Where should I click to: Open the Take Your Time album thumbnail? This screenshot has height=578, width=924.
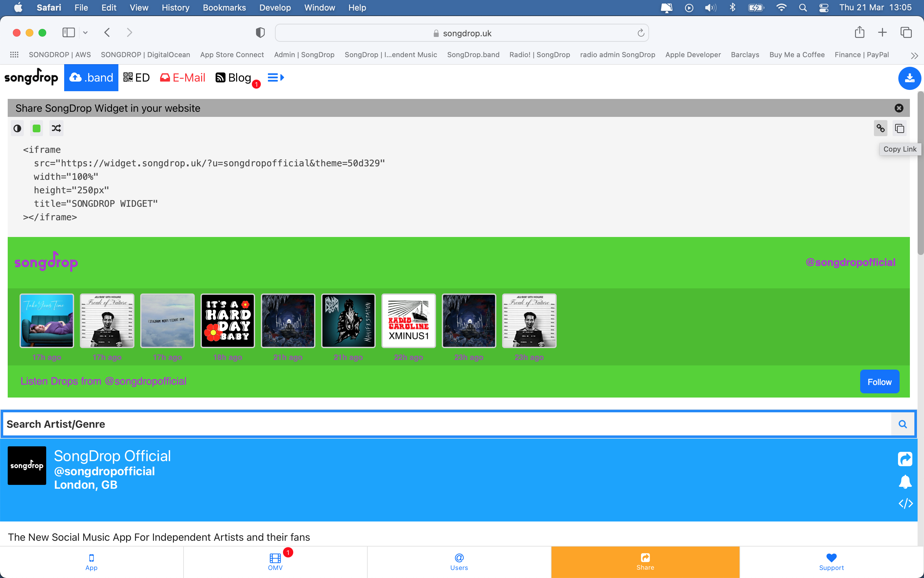point(47,321)
